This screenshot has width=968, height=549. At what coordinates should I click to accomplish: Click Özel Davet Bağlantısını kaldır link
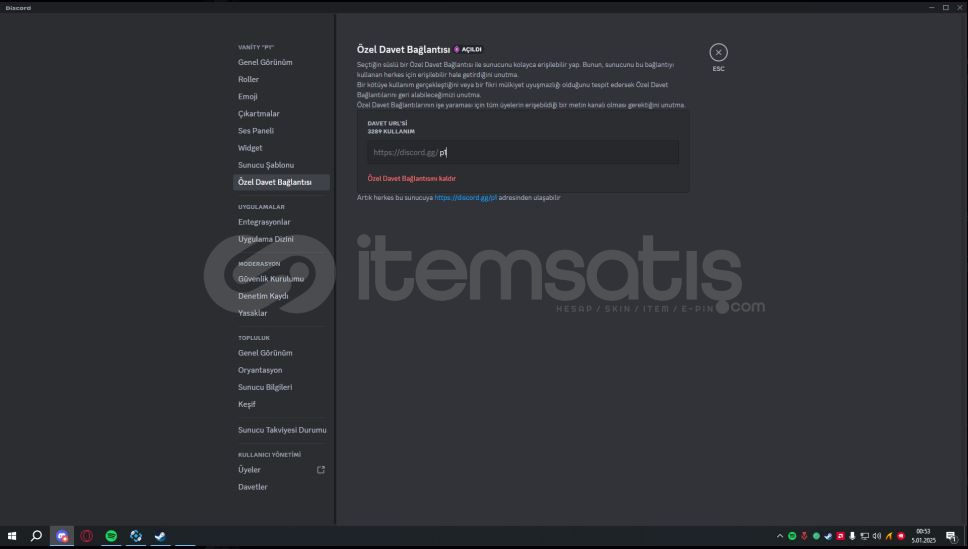point(412,178)
